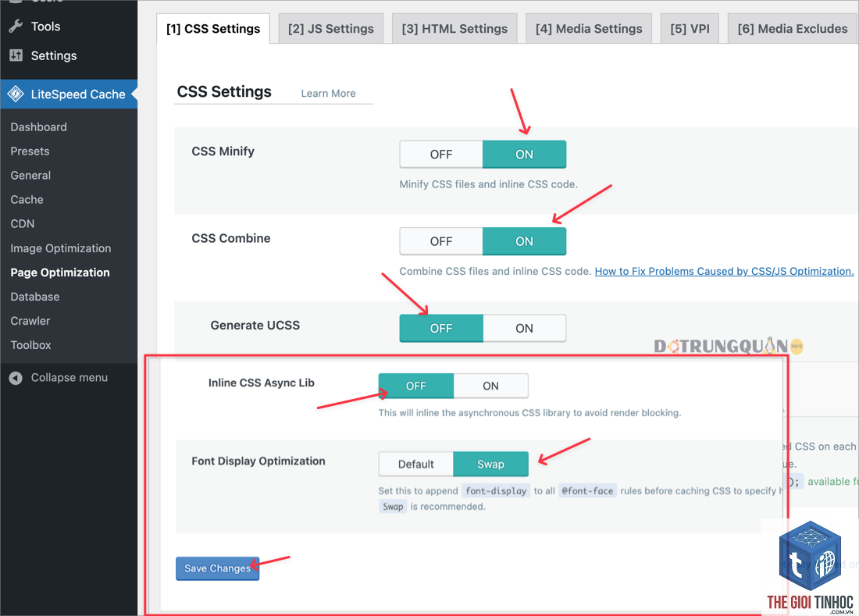The width and height of the screenshot is (859, 616).
Task: Set Inline CSS Async Lib to OFF
Action: coord(415,386)
